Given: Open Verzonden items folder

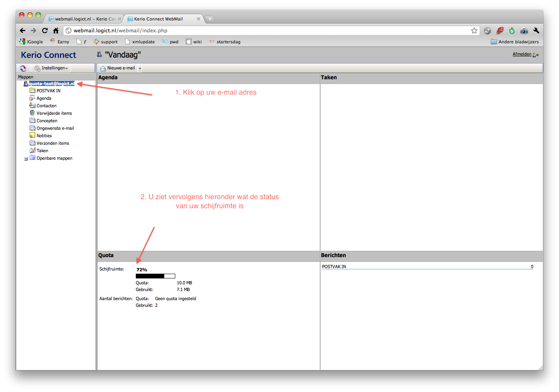Looking at the screenshot, I should point(53,143).
